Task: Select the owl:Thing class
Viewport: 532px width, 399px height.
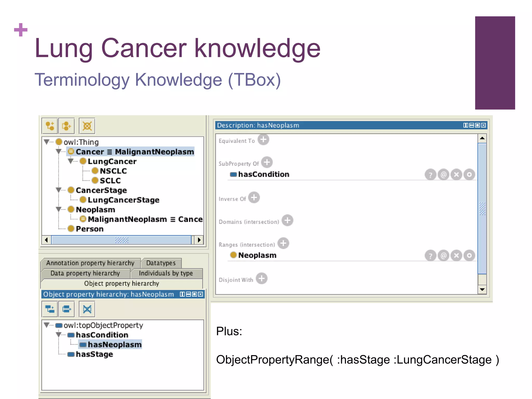Action: pyautogui.click(x=77, y=142)
